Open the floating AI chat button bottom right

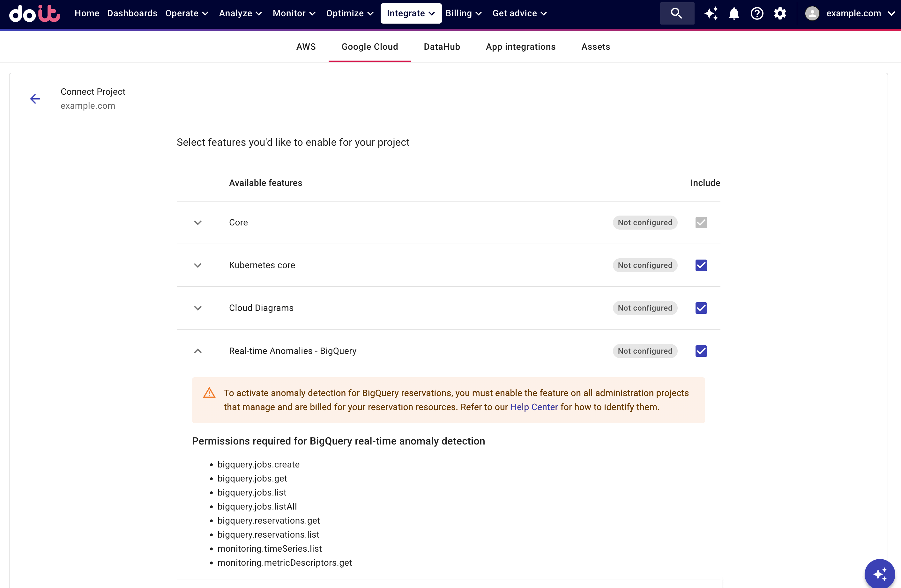[x=880, y=574]
